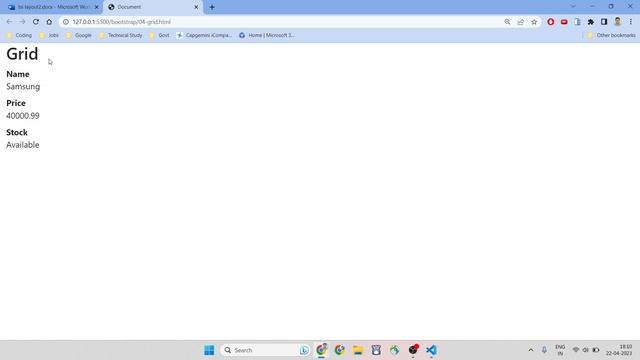Open the Windows Start menu

[209, 350]
